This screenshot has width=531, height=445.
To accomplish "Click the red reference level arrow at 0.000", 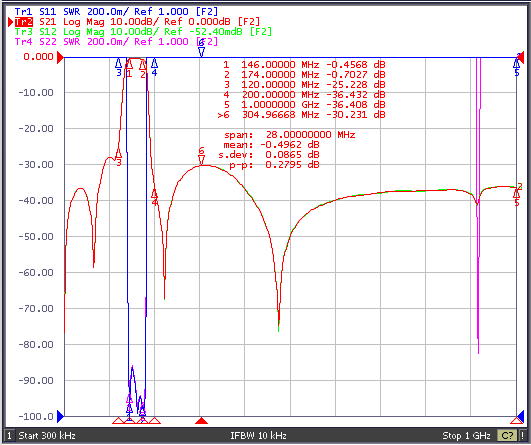I will click(x=60, y=58).
